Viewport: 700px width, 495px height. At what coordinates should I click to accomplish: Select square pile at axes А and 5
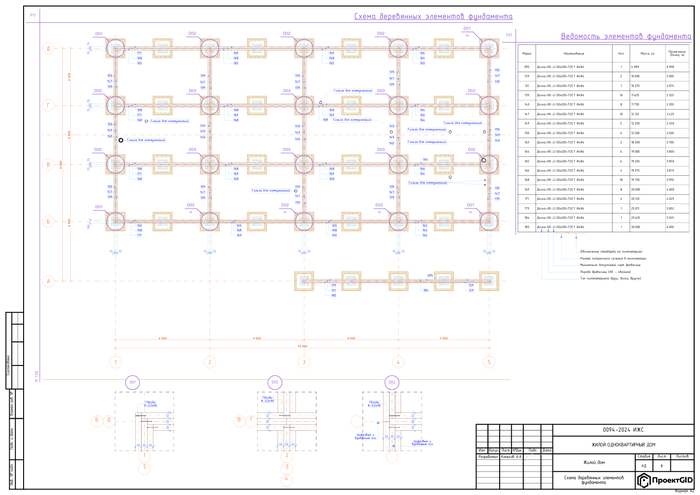[x=489, y=281]
